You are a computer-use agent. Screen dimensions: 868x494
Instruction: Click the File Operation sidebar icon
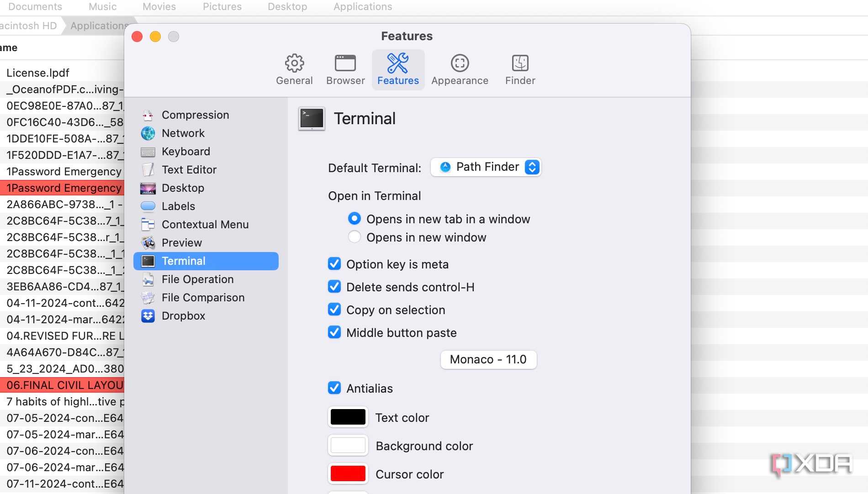coord(148,279)
